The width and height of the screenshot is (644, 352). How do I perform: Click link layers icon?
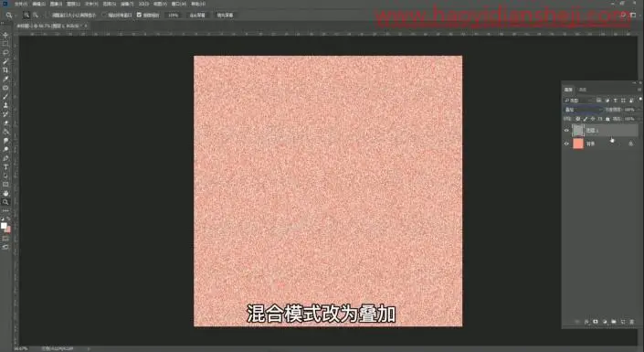[x=577, y=322]
